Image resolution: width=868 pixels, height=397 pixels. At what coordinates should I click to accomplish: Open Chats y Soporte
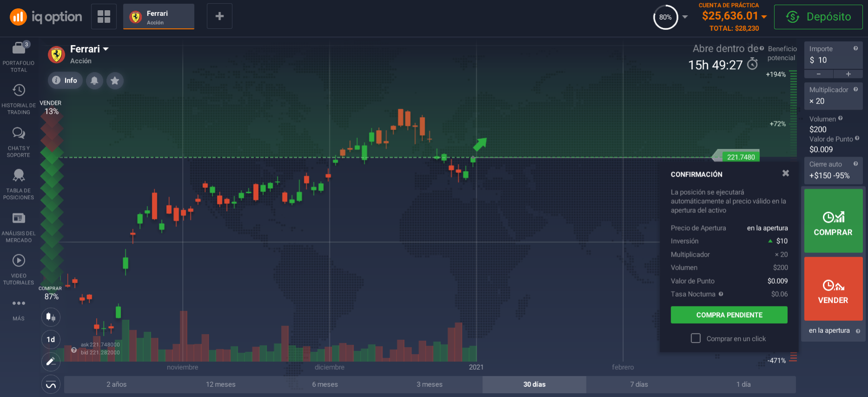pos(19,133)
